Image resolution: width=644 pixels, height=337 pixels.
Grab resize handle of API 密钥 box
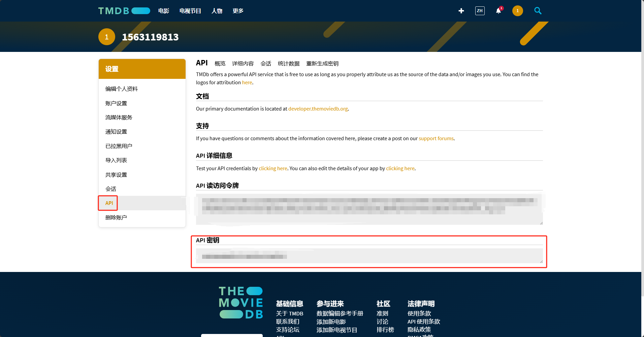(541, 262)
